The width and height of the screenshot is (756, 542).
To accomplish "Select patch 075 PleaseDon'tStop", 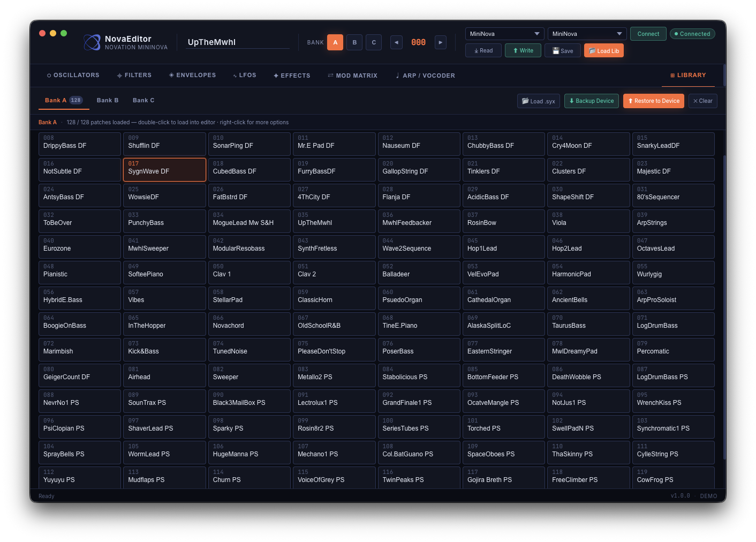I will [x=334, y=350].
